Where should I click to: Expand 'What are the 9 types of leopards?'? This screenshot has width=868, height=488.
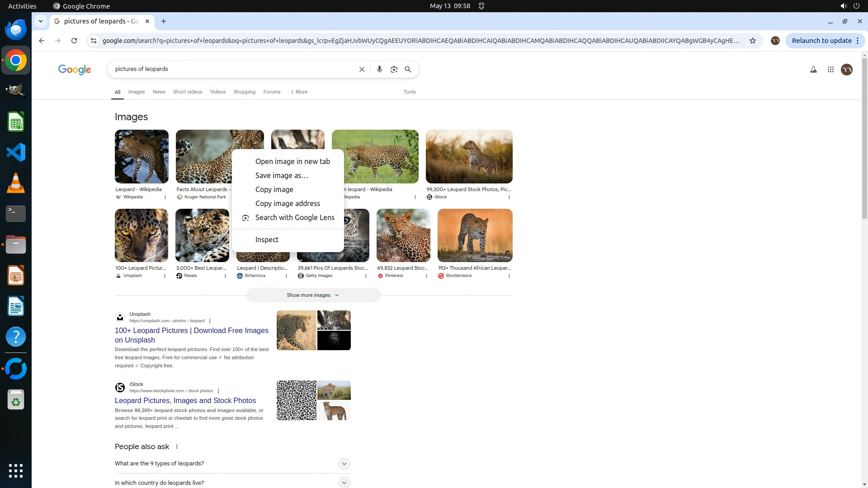(344, 464)
